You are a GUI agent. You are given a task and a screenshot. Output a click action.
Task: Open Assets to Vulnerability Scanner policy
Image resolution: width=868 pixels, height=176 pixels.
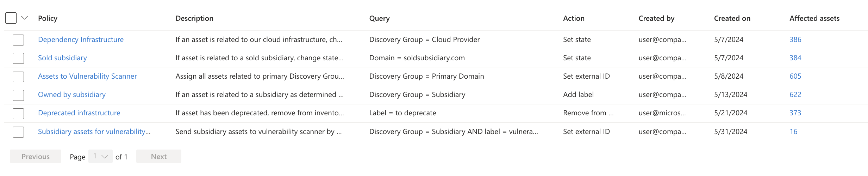pos(87,76)
